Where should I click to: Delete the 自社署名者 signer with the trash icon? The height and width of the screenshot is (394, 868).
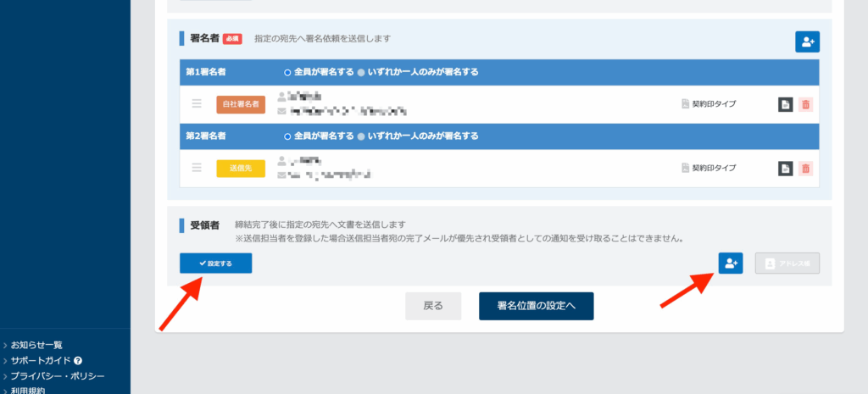pos(805,104)
